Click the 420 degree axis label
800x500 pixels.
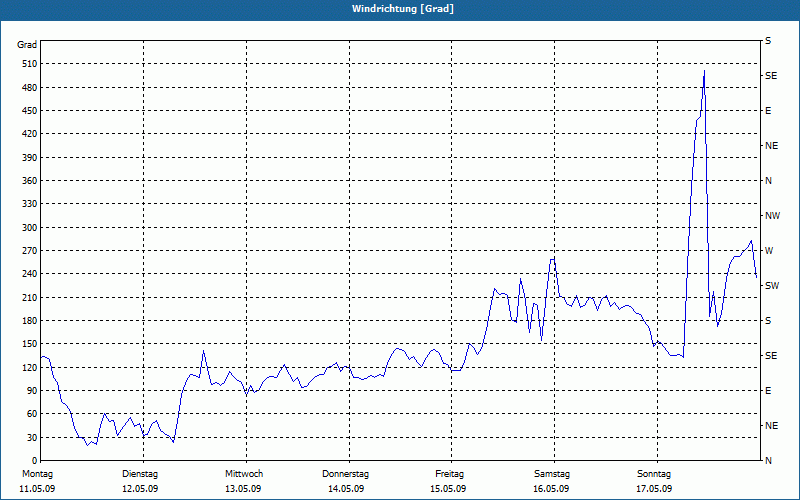coord(30,134)
